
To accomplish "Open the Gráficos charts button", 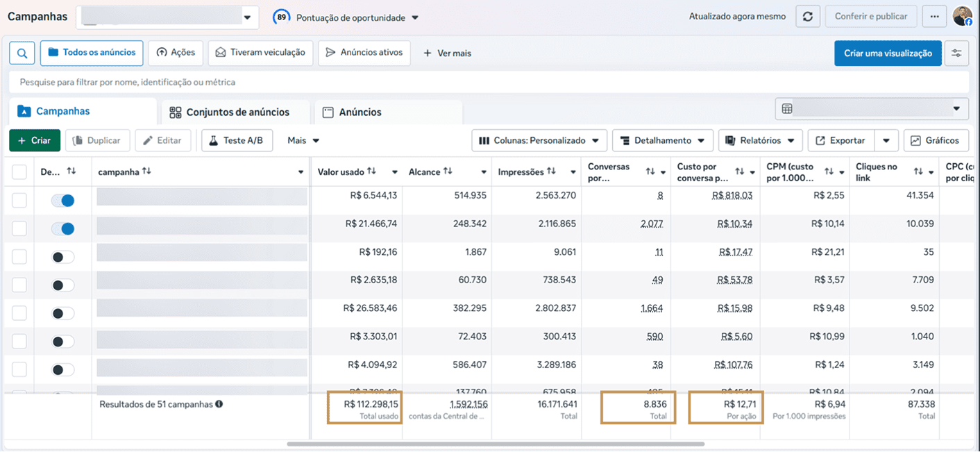I will [x=936, y=140].
